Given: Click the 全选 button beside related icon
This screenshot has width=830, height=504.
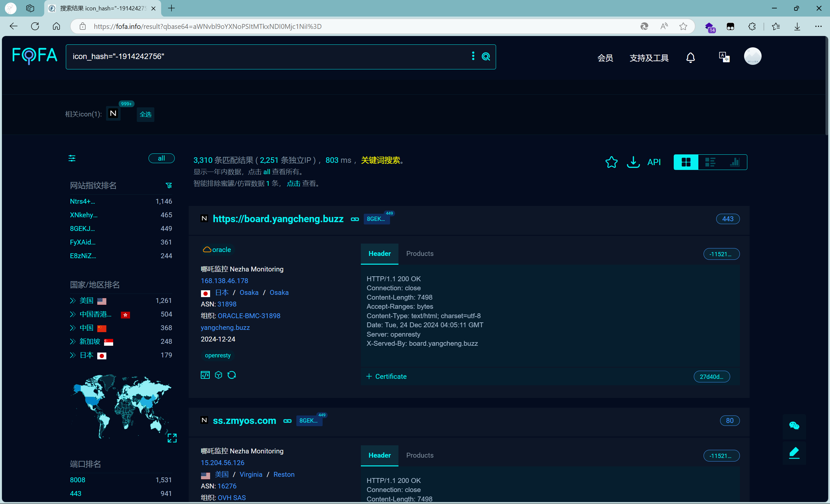Looking at the screenshot, I should coord(146,114).
